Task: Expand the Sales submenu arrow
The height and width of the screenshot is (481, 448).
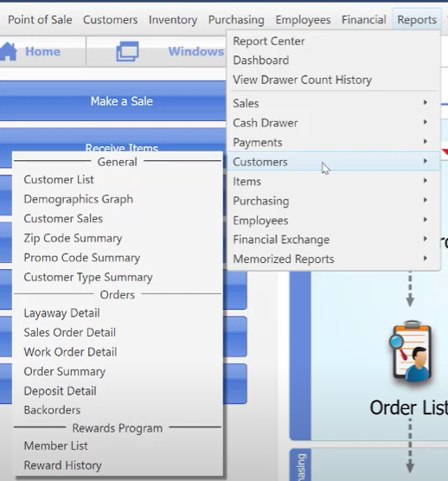Action: click(x=426, y=102)
